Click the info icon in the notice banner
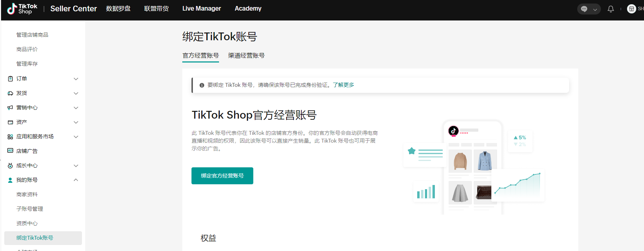The image size is (644, 251). (x=202, y=85)
